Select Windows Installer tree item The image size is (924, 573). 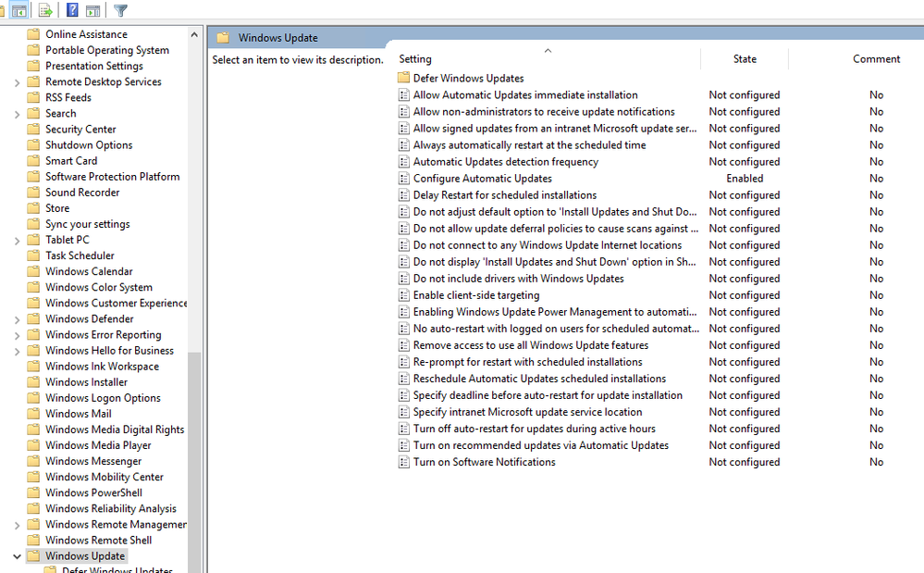pyautogui.click(x=87, y=382)
